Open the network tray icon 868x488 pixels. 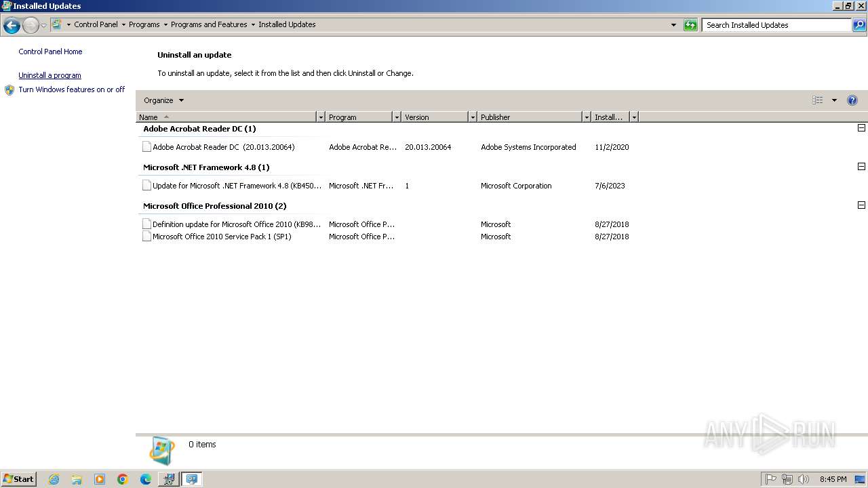787,479
